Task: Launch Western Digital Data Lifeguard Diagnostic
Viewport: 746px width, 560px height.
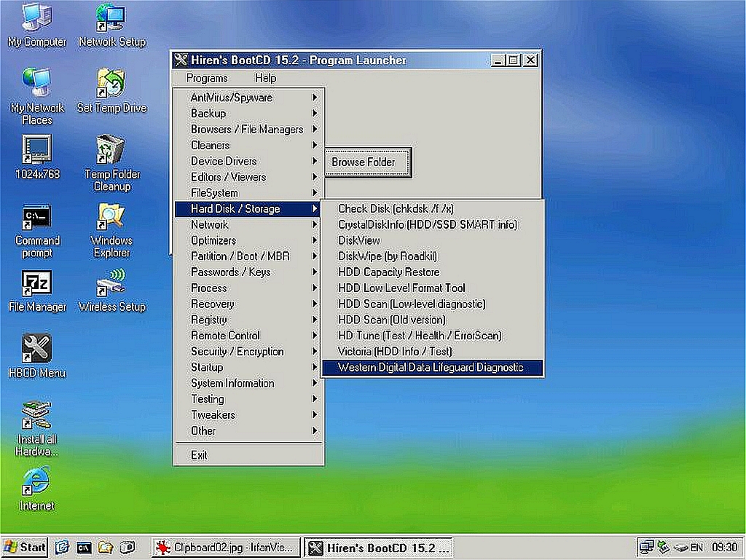Action: click(x=432, y=368)
